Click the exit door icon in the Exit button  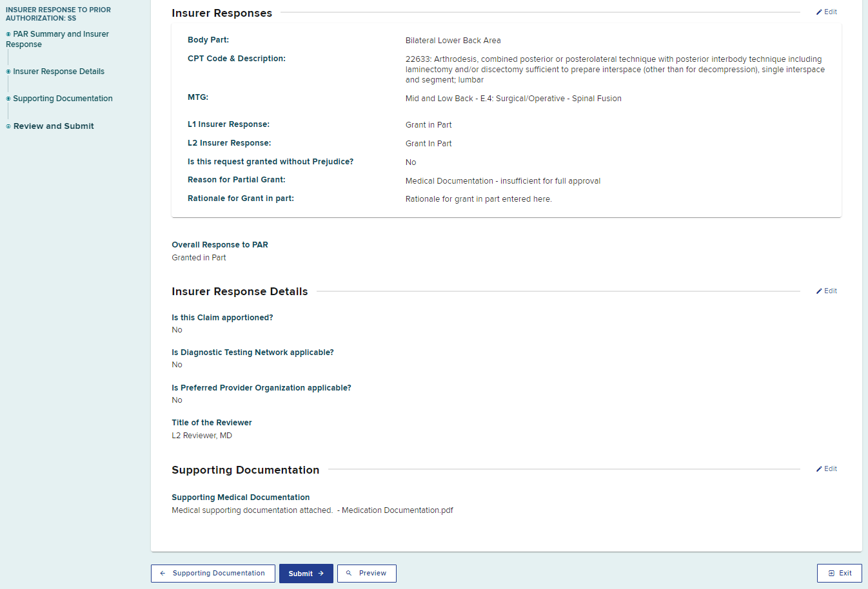[831, 573]
